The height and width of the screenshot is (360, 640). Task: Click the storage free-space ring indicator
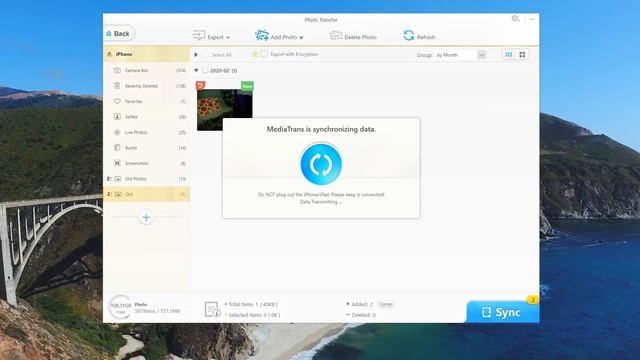click(120, 307)
